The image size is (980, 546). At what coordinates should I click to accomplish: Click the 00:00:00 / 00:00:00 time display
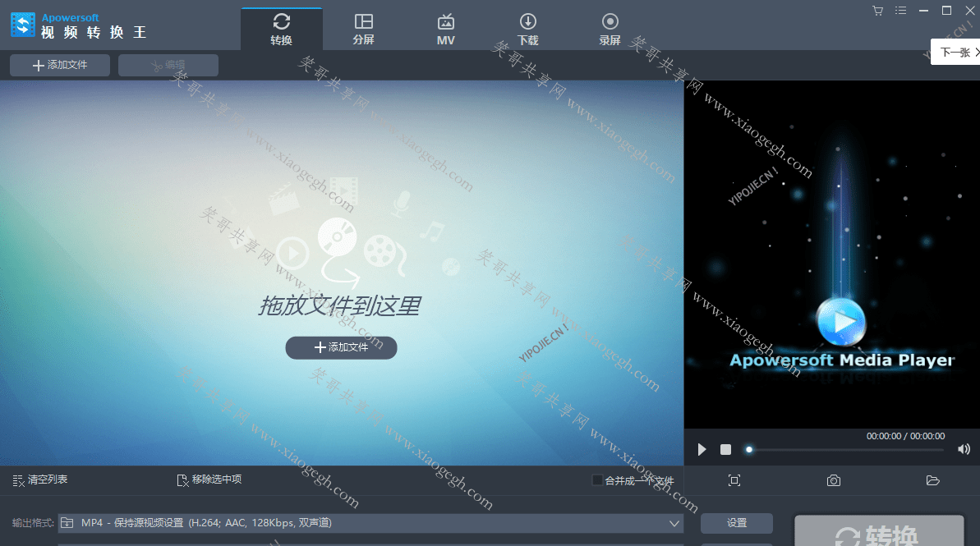(905, 436)
